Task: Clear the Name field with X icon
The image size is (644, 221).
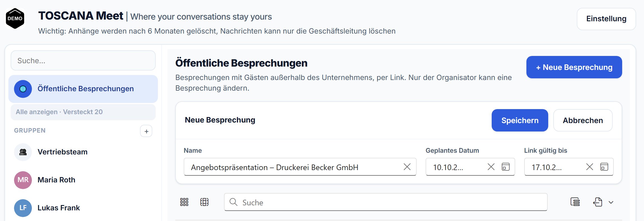Action: pyautogui.click(x=407, y=167)
